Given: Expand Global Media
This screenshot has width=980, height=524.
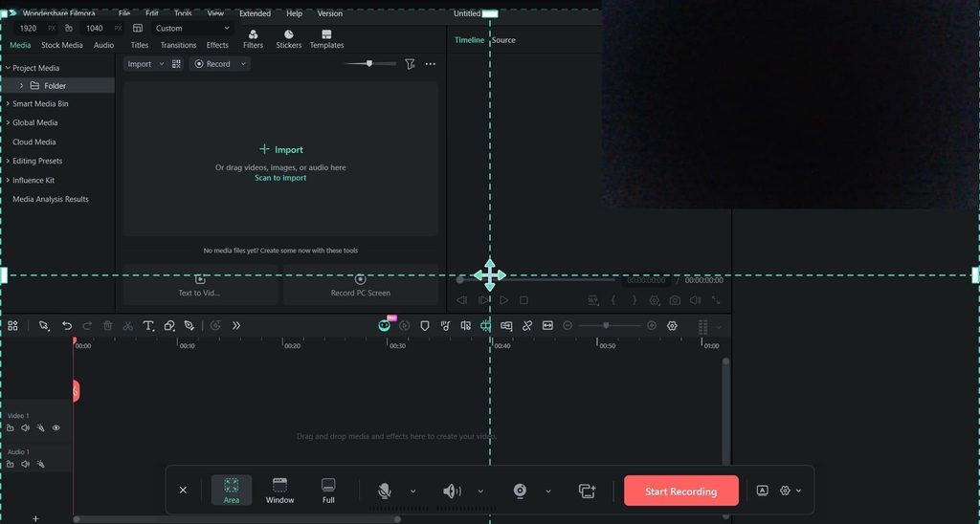Looking at the screenshot, I should (8, 122).
